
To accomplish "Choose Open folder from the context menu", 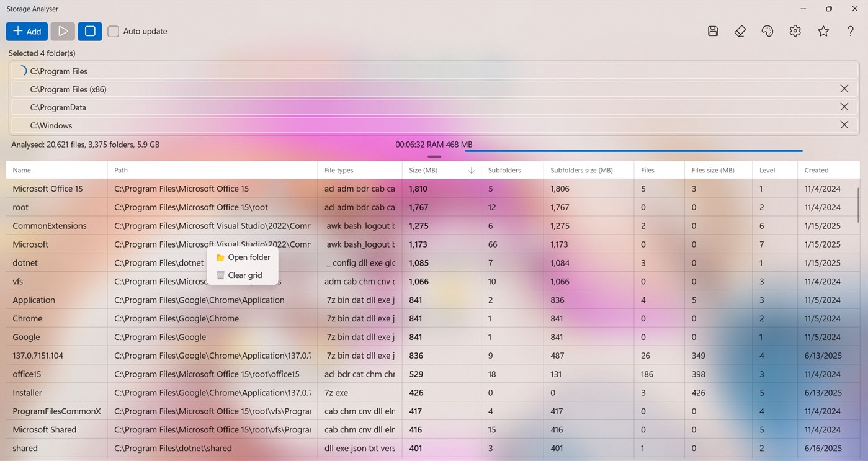I will (x=248, y=257).
